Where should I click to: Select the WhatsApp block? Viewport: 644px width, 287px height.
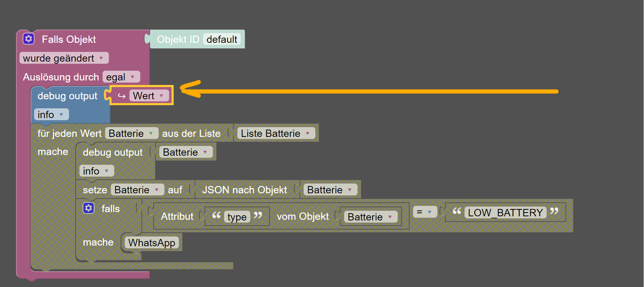[x=152, y=243]
